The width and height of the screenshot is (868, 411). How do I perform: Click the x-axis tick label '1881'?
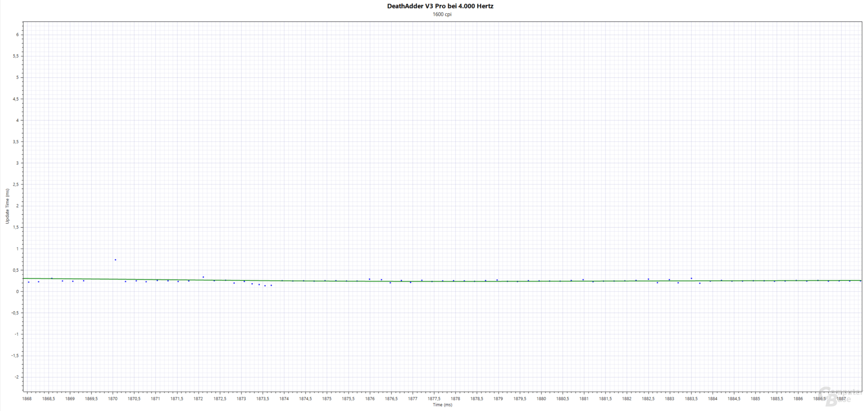[584, 399]
